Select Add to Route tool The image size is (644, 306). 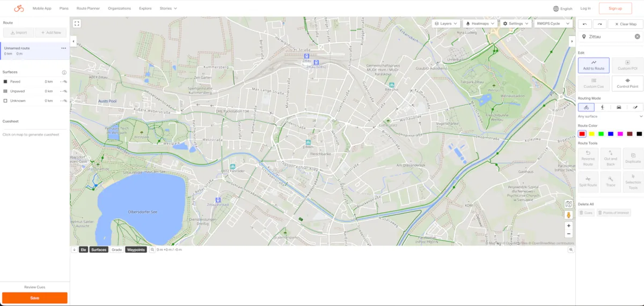594,65
